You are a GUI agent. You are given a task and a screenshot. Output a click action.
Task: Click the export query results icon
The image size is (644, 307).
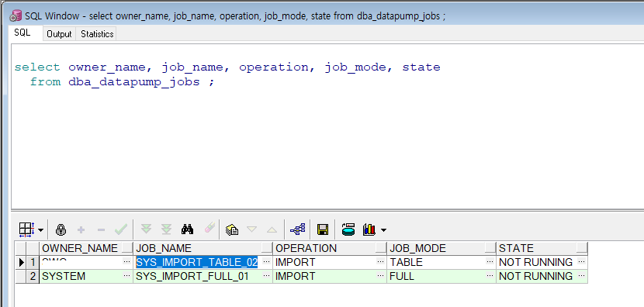(x=232, y=229)
